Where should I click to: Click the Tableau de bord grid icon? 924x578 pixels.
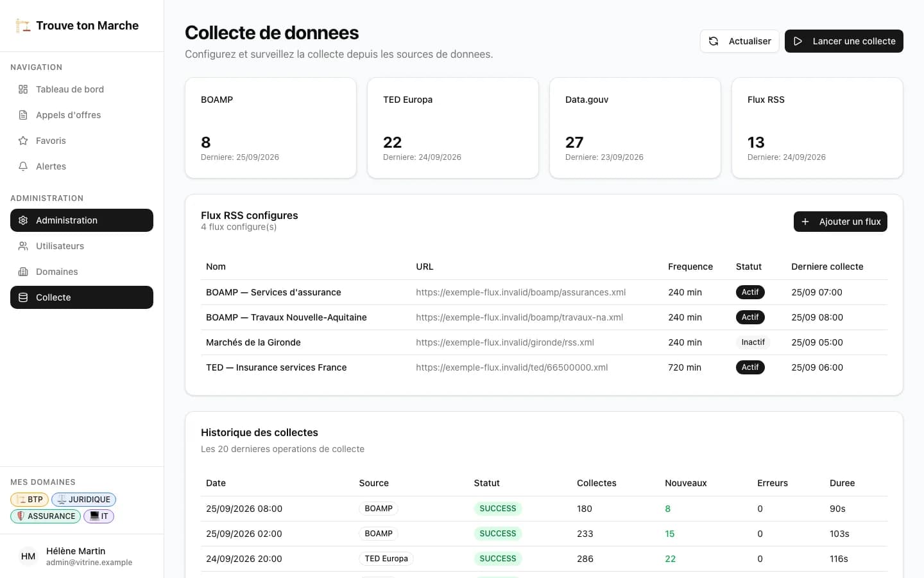pyautogui.click(x=23, y=89)
